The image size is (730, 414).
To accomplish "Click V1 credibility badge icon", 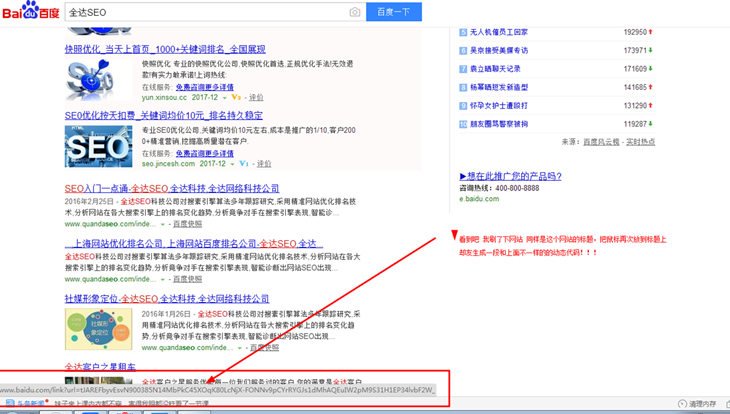I will (x=244, y=163).
